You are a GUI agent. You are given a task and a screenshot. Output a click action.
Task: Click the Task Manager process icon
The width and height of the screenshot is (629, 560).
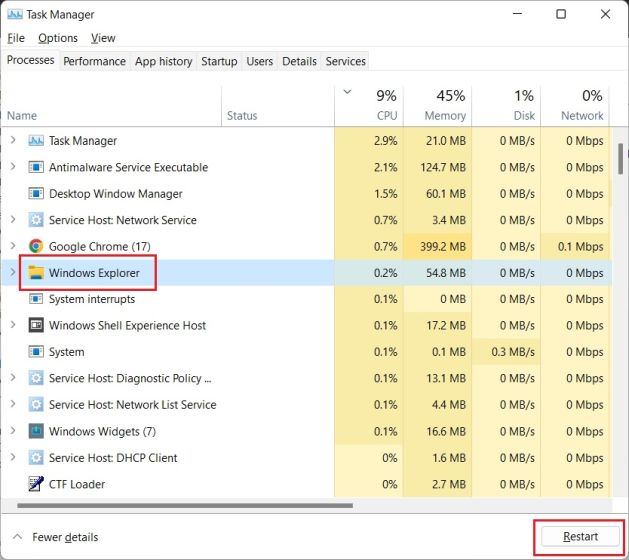[x=36, y=141]
